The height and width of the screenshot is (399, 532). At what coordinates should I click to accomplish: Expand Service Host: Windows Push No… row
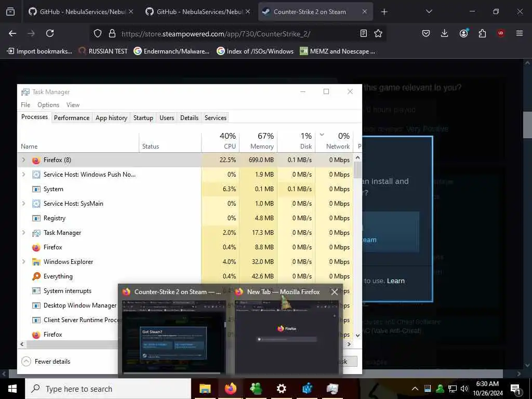(x=23, y=175)
